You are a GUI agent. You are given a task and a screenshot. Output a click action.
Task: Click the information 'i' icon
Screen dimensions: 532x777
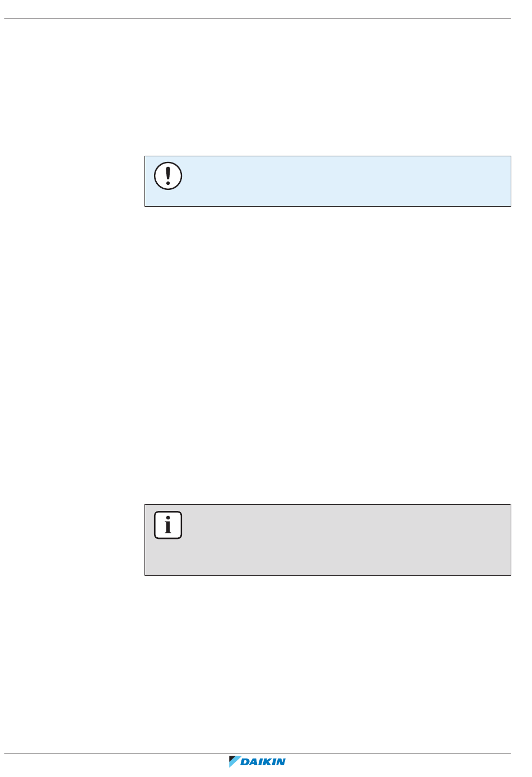(168, 525)
